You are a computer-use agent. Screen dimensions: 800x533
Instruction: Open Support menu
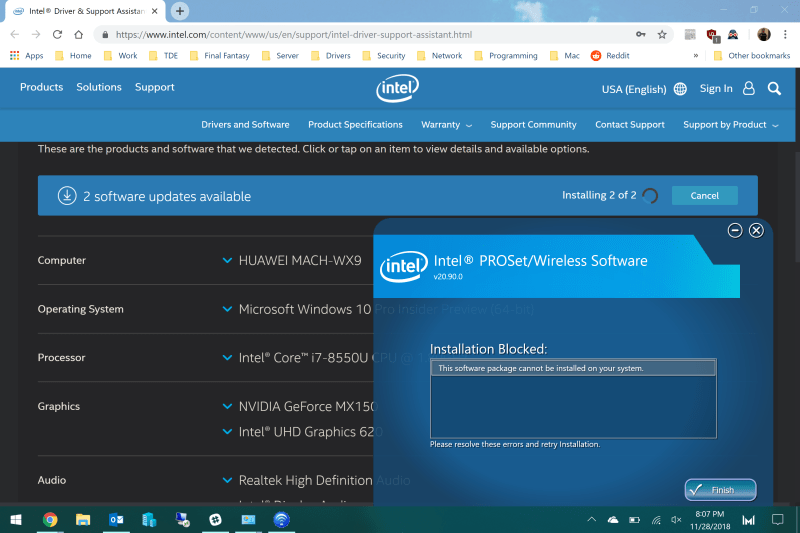[x=155, y=87]
